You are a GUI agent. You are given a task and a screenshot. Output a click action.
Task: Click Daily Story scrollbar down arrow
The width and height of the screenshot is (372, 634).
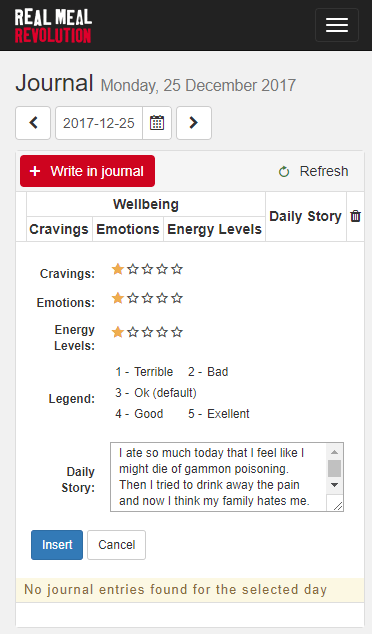pyautogui.click(x=334, y=485)
